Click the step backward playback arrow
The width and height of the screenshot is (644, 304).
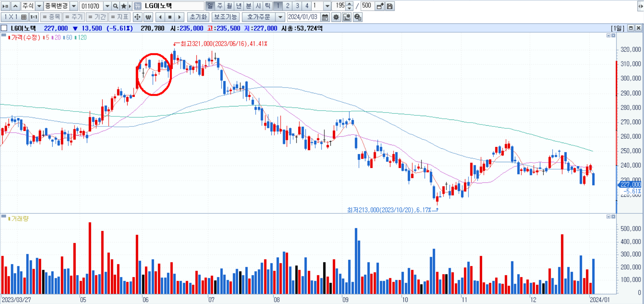click(x=160, y=17)
